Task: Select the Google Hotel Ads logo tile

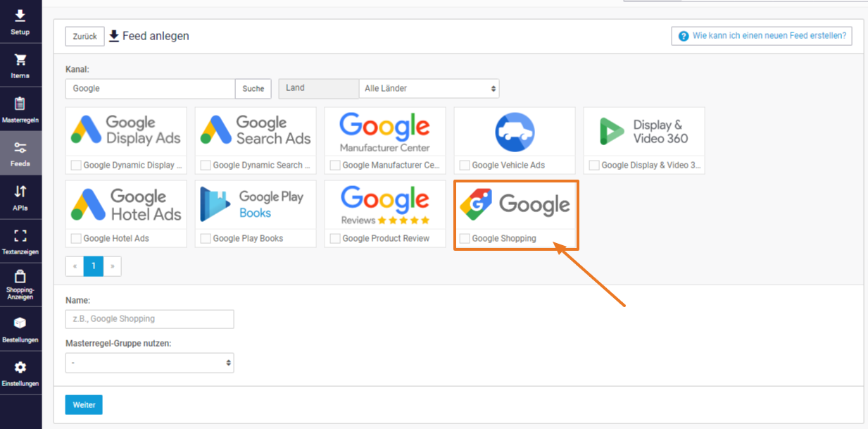Action: (126, 204)
